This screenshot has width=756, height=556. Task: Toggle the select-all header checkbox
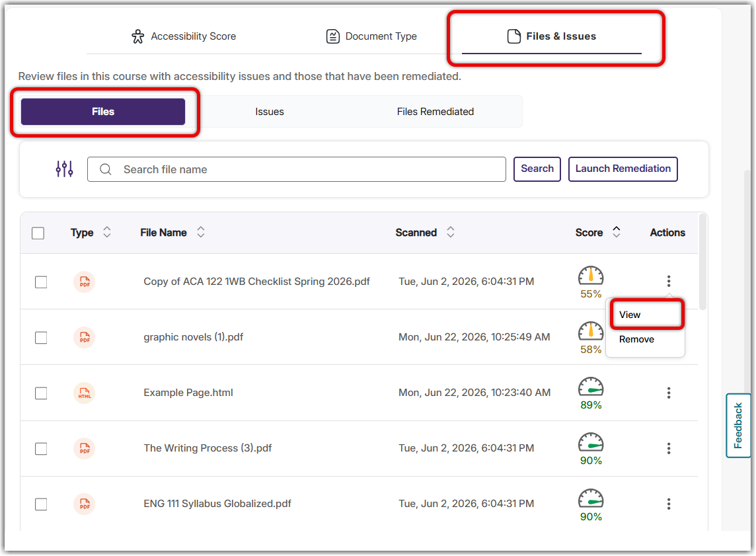[38, 233]
